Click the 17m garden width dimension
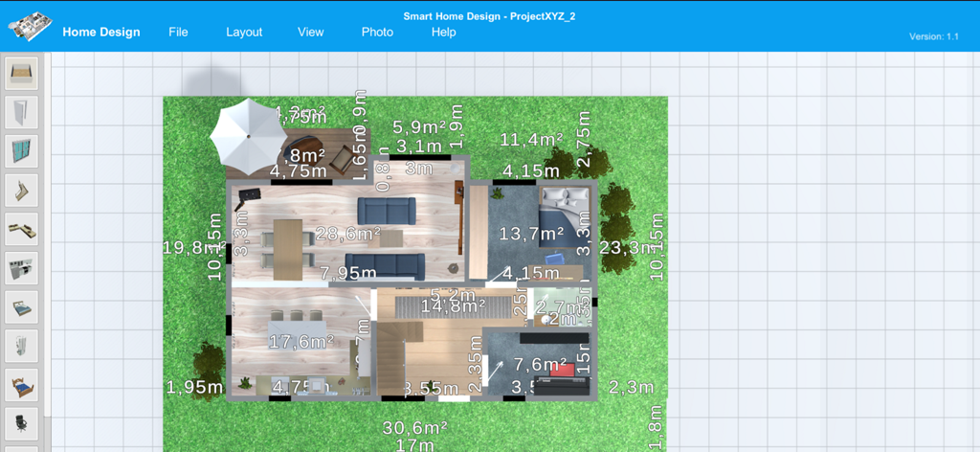Image resolution: width=980 pixels, height=452 pixels. click(x=415, y=444)
